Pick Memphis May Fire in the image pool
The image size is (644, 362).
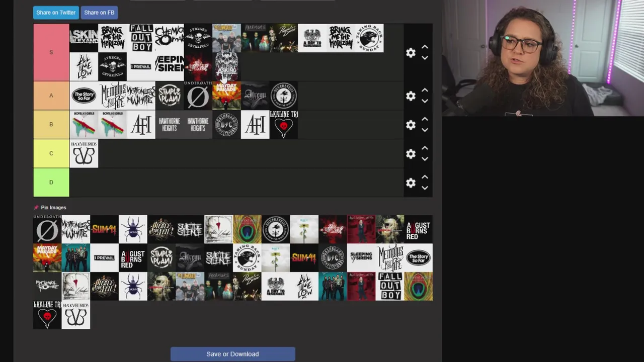click(x=390, y=257)
